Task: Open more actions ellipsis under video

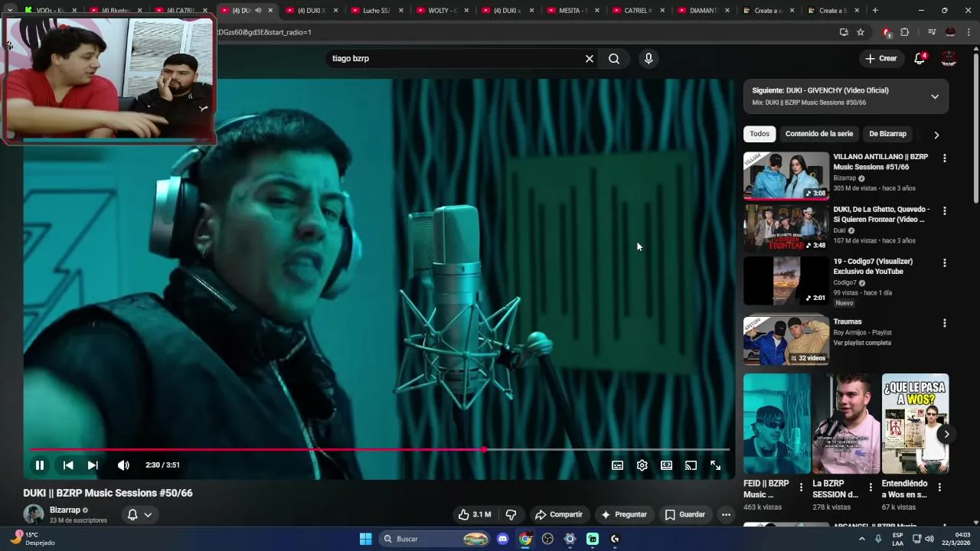Action: pyautogui.click(x=726, y=514)
